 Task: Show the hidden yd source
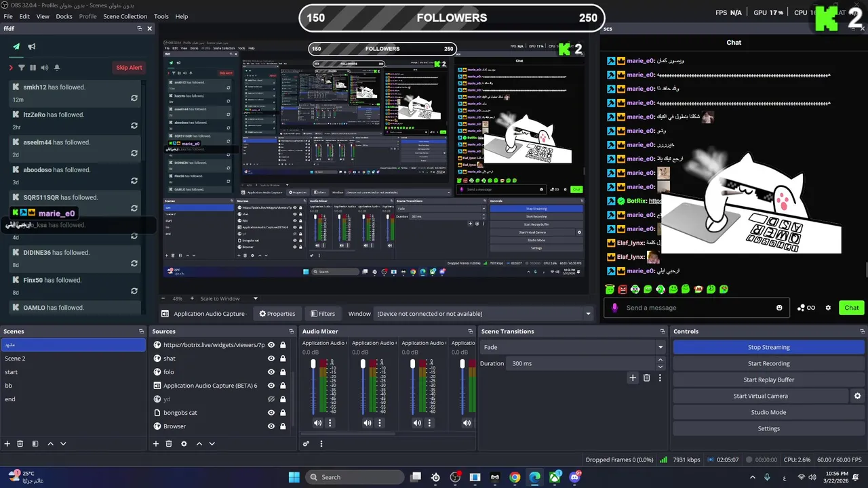point(271,399)
